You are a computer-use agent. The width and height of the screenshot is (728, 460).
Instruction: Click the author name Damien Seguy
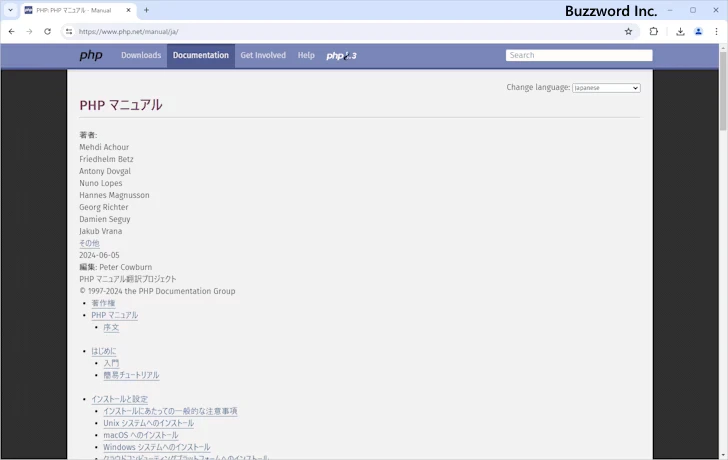pos(104,219)
